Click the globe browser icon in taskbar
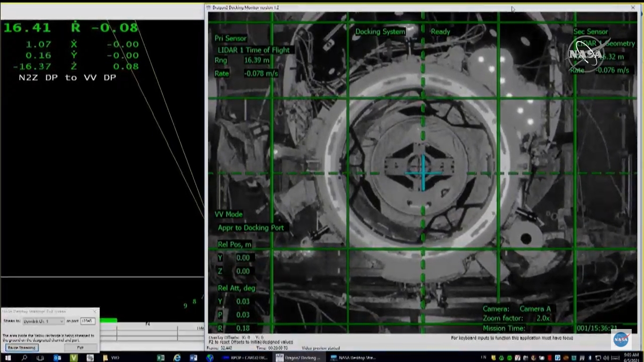This screenshot has height=362, width=644. (210, 358)
